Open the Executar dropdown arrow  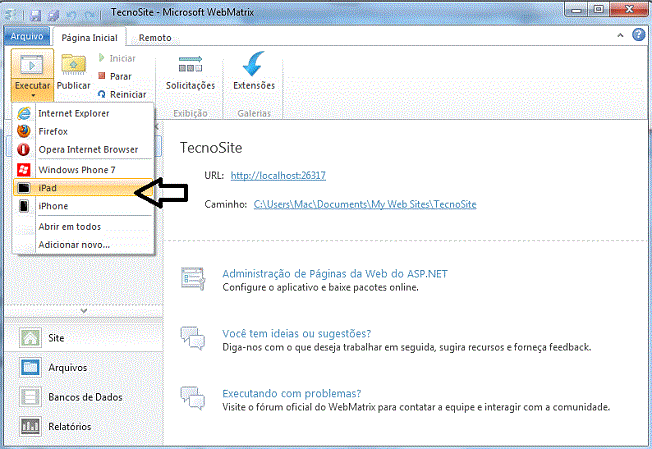(x=32, y=96)
